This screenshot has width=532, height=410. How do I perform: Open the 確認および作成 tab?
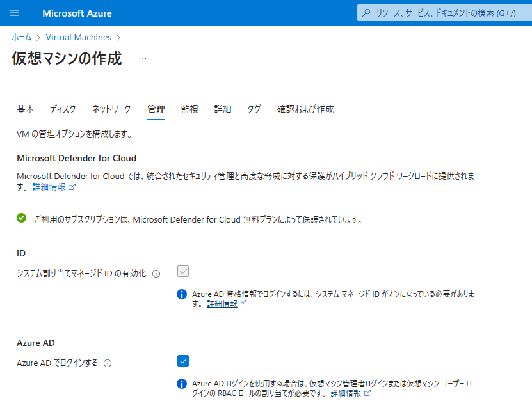pos(305,109)
